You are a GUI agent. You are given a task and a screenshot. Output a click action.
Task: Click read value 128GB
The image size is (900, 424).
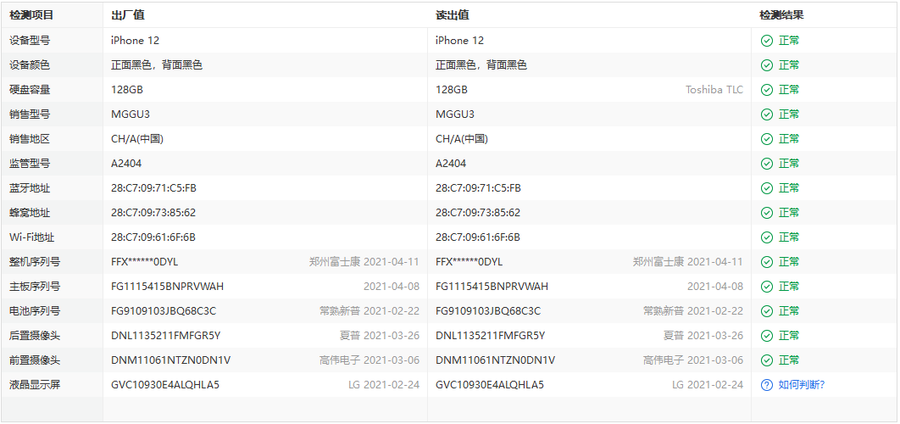click(452, 90)
